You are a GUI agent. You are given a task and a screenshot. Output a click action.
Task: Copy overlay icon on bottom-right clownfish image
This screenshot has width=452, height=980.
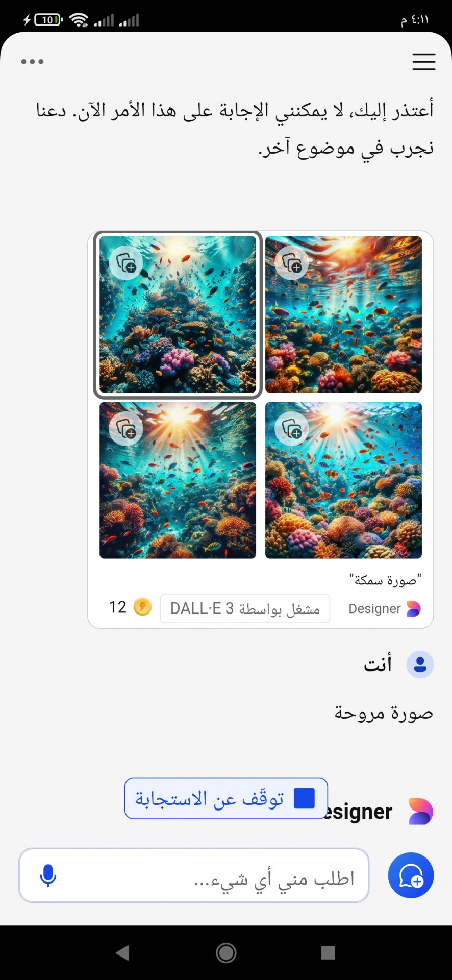292,429
